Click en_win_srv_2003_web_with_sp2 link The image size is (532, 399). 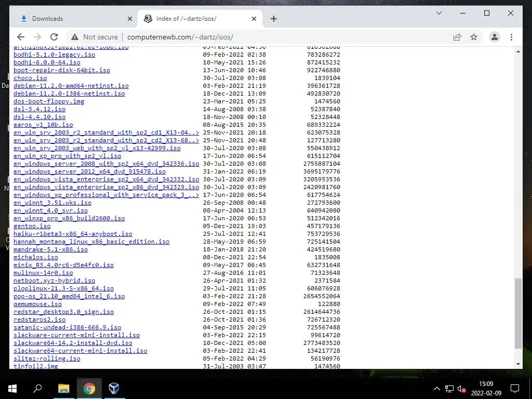tap(97, 148)
